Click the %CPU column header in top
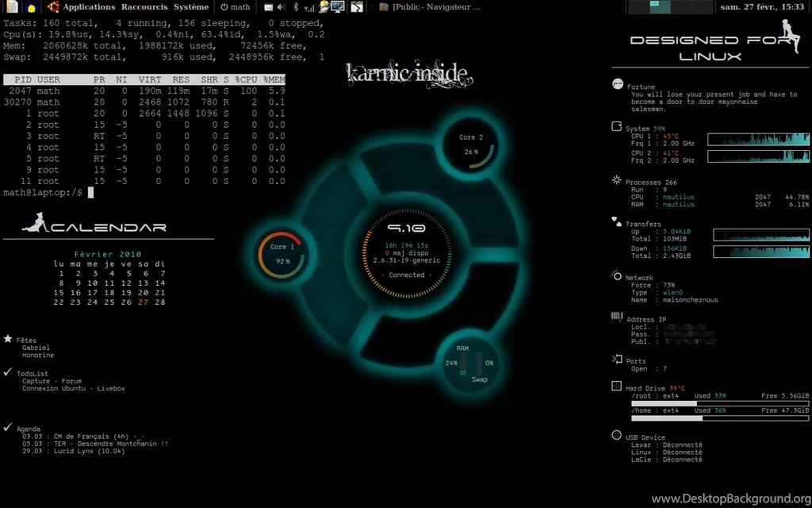Image resolution: width=812 pixels, height=508 pixels. [246, 79]
